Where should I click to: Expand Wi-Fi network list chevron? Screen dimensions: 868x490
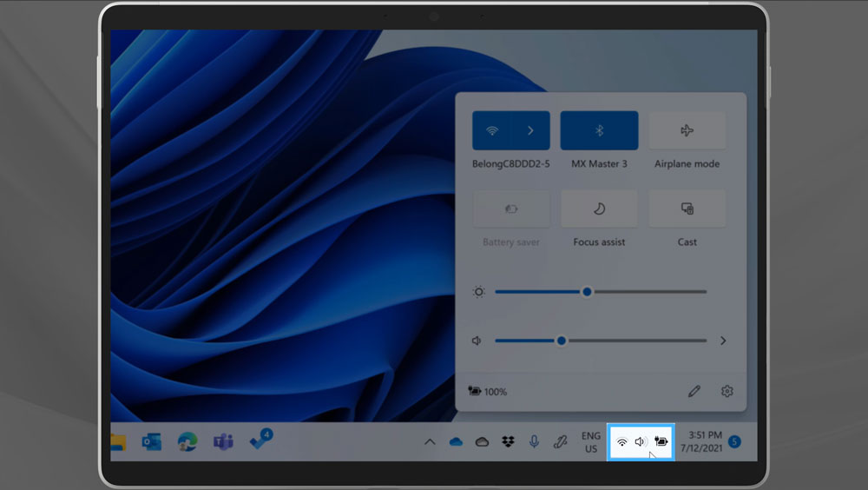(530, 130)
